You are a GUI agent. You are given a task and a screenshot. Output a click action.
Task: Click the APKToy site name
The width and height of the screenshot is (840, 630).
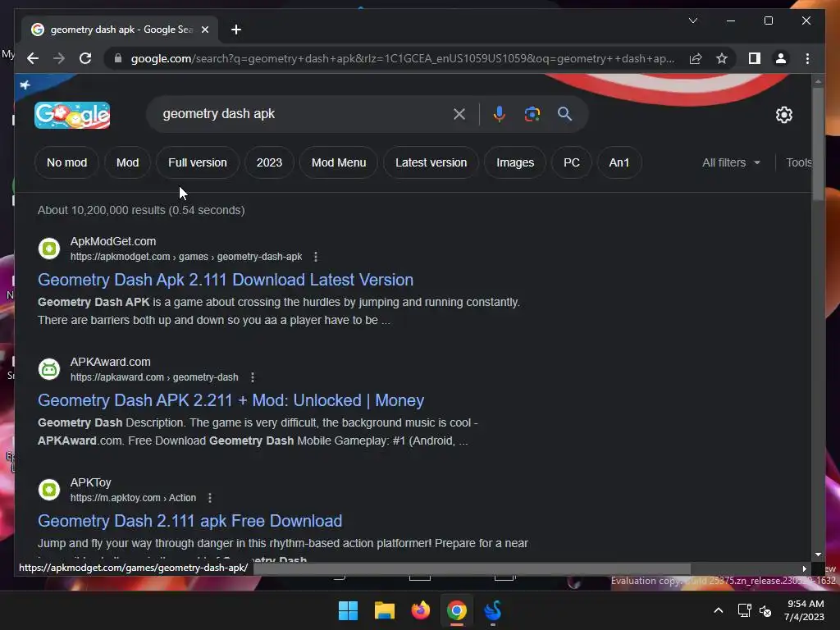[90, 482]
